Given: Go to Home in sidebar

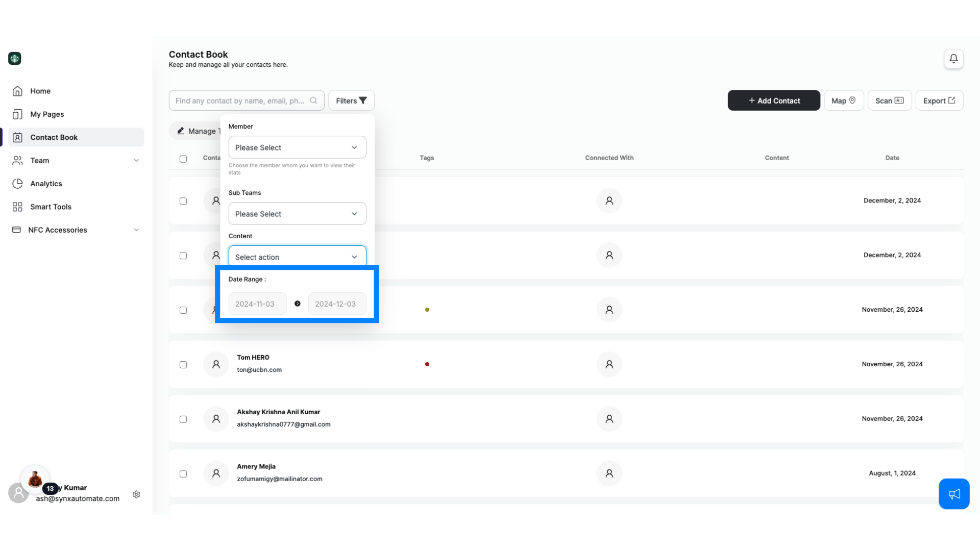Looking at the screenshot, I should point(76,91).
